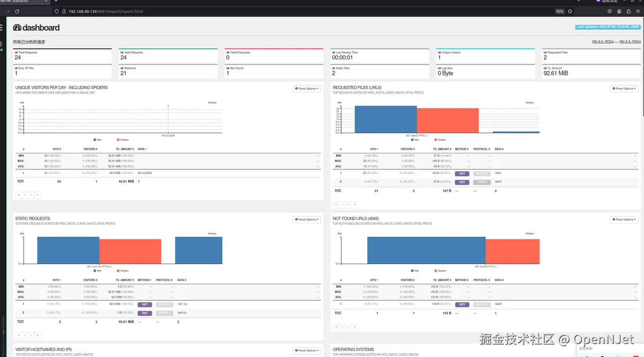Open Firefox application menu icon

coord(639,11)
